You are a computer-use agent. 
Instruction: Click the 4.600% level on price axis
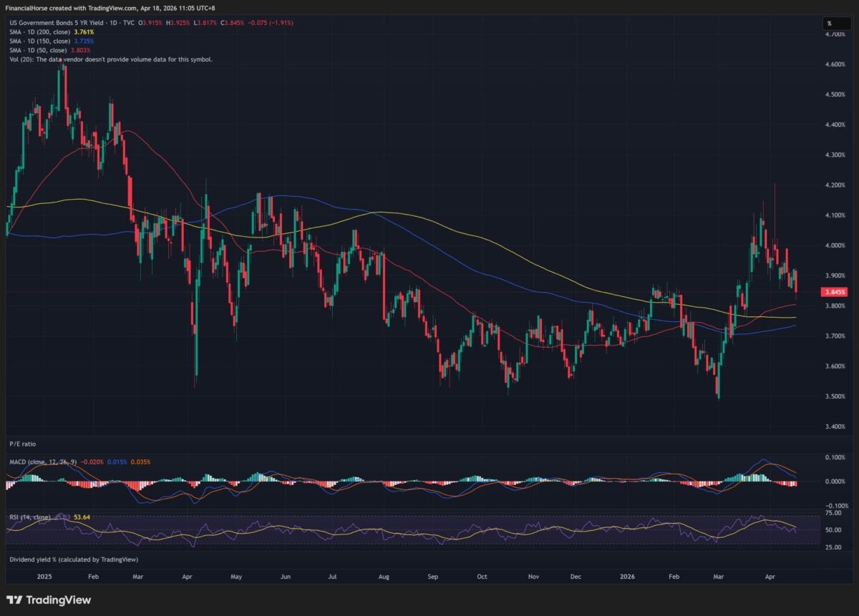(835, 64)
